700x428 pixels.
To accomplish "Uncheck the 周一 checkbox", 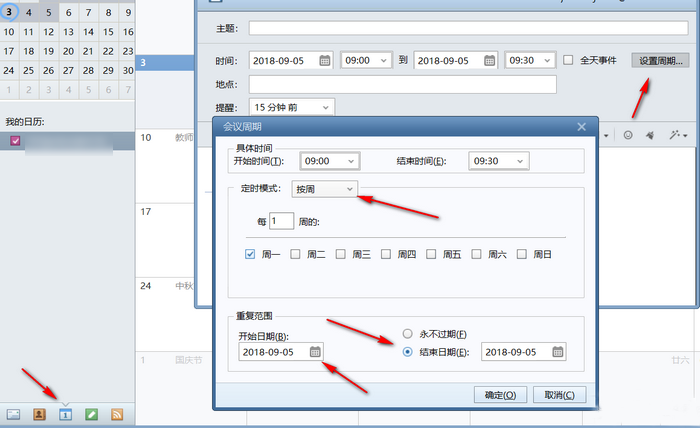I will pos(251,254).
